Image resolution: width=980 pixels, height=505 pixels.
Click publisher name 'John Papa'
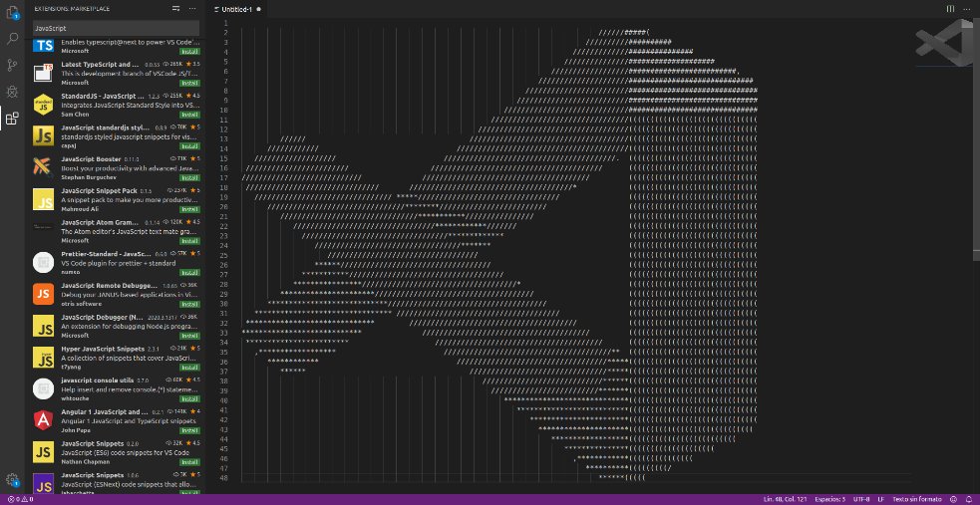[x=74, y=430]
